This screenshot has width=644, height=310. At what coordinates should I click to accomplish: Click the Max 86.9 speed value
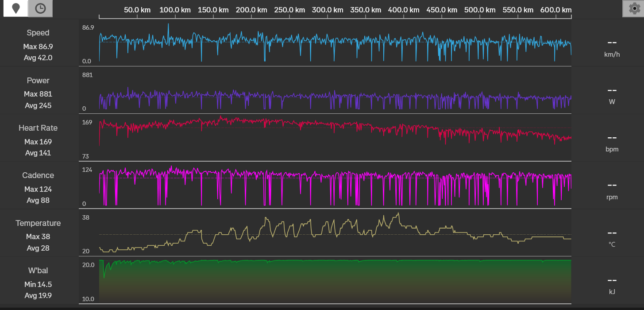coord(38,46)
